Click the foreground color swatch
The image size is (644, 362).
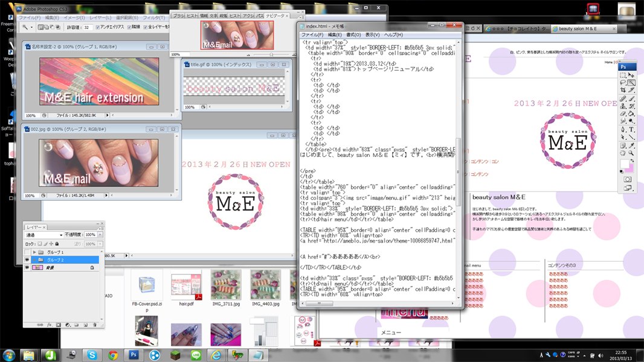pos(624,164)
